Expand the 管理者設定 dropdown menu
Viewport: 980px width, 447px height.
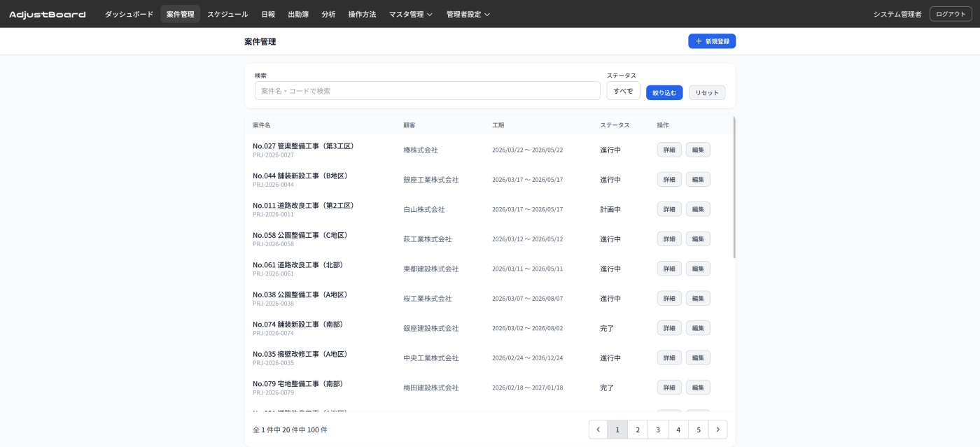[468, 14]
